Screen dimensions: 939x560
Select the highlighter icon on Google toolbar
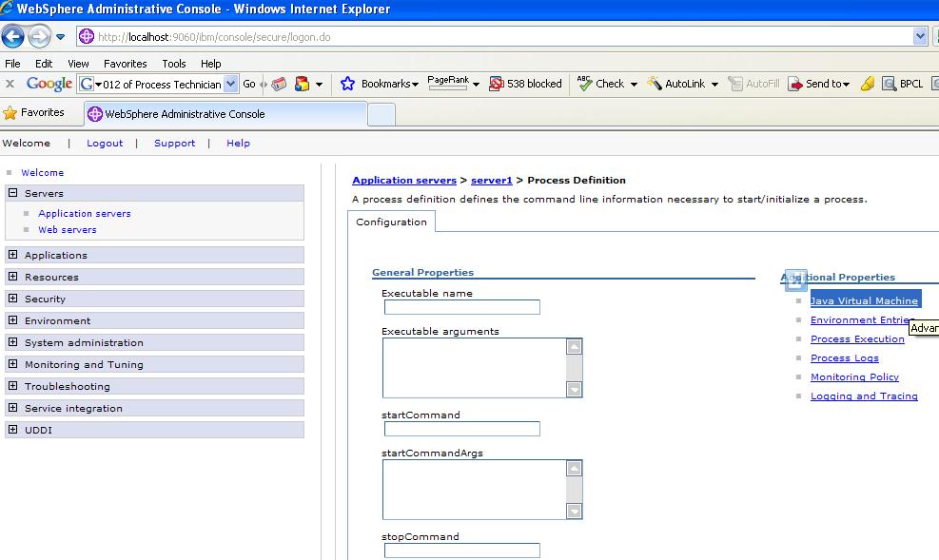click(x=867, y=84)
